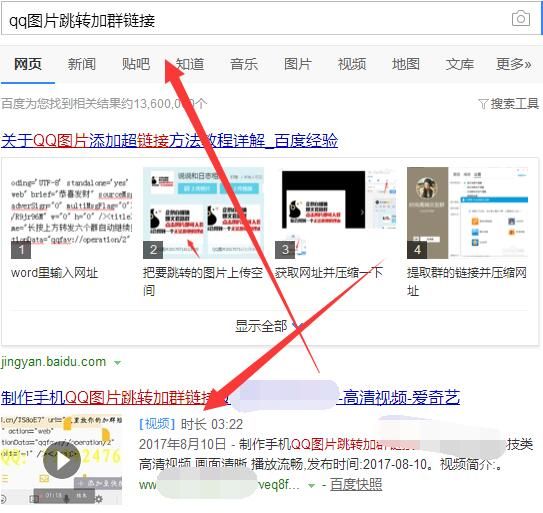
Task: Click the '2017年8月10日' date in the snippet
Action: point(182,444)
